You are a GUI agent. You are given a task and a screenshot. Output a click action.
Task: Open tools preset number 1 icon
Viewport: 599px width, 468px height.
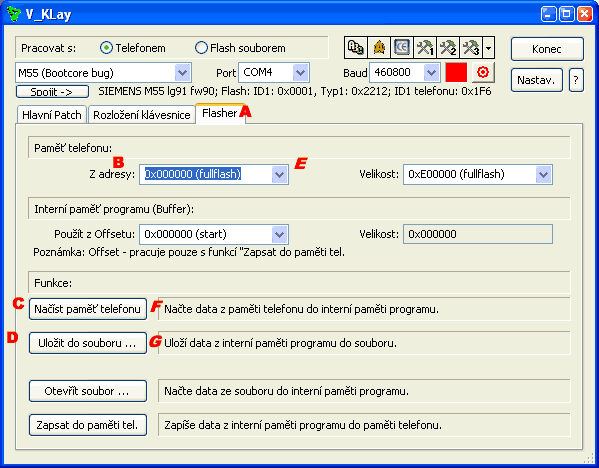pos(425,48)
